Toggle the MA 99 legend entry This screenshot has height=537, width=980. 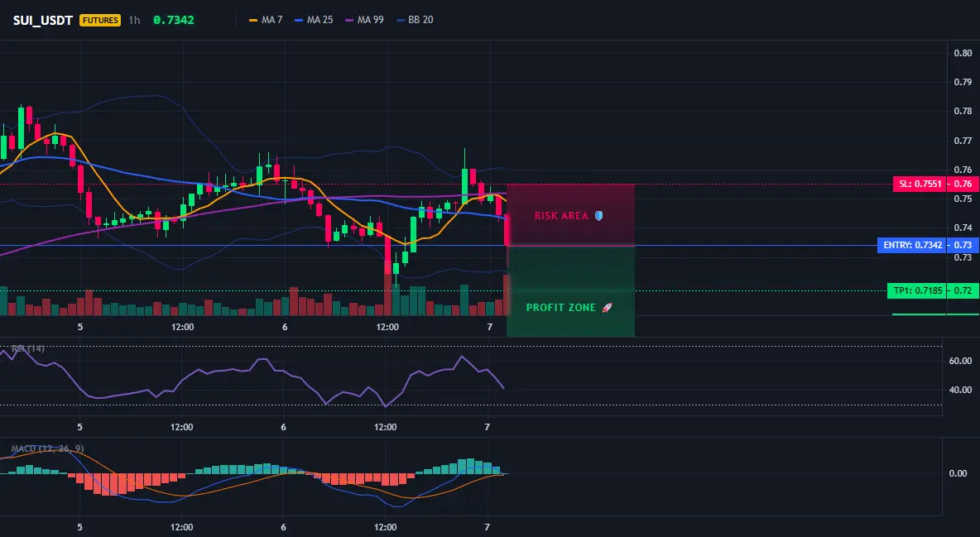pos(364,20)
